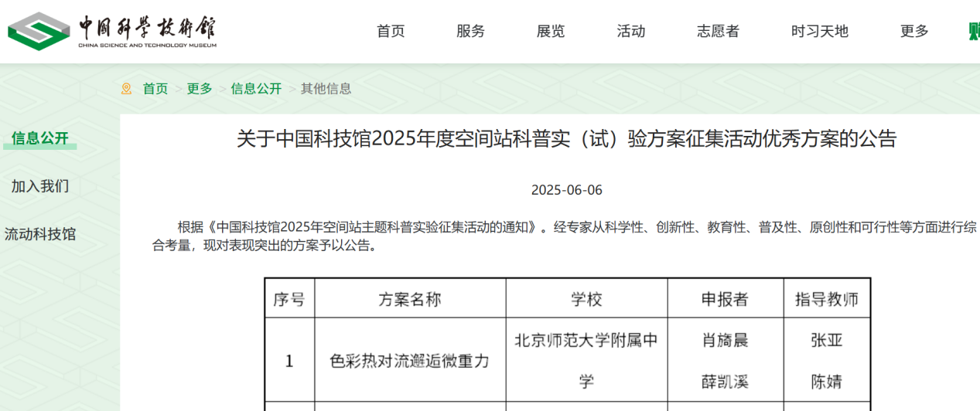Open the 展览 navigation menu
Screen dimensions: 980x411
tap(551, 31)
